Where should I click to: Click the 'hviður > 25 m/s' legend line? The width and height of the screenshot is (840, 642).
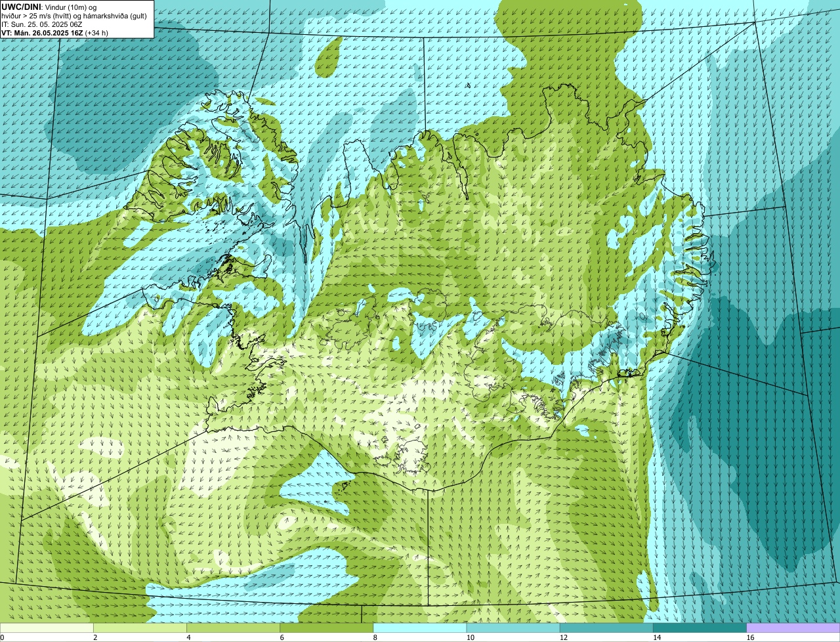pyautogui.click(x=74, y=15)
